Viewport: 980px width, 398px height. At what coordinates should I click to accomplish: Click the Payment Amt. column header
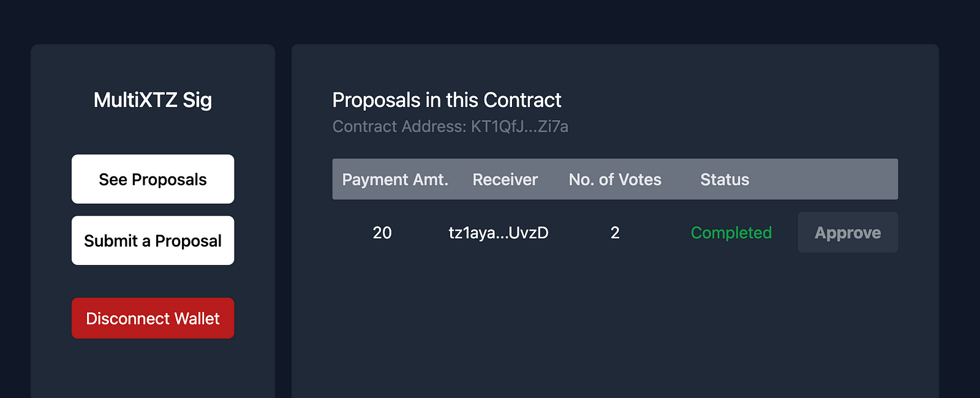pyautogui.click(x=395, y=179)
